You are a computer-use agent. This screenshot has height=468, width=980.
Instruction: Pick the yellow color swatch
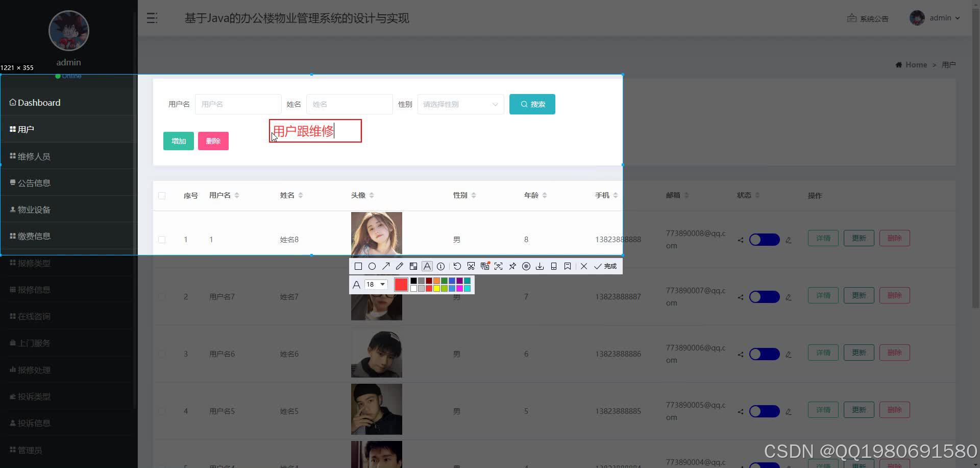pos(436,288)
